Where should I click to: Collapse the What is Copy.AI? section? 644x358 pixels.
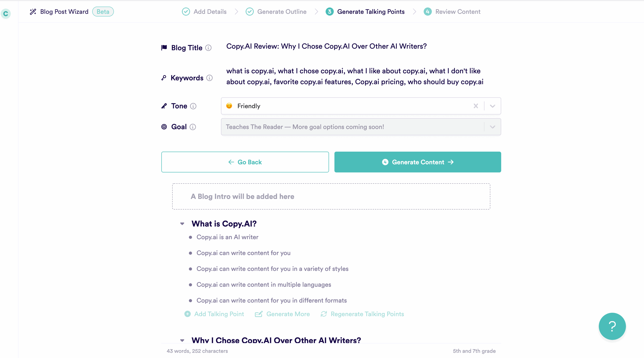[182, 224]
